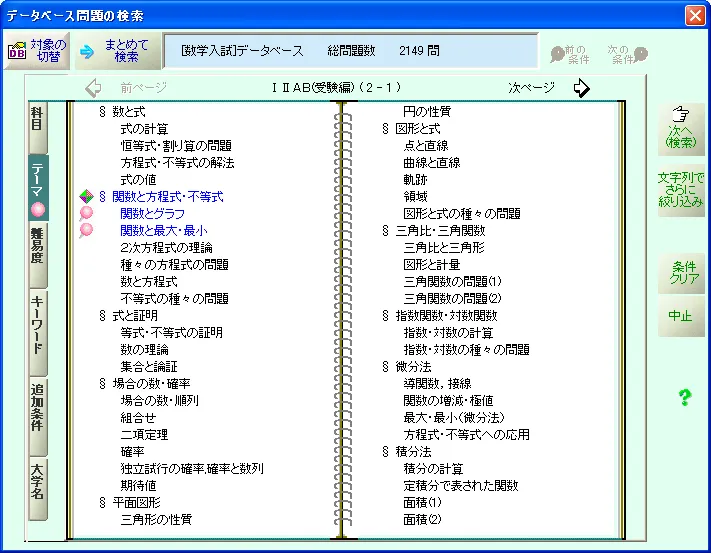Select section § 平面図形
Image resolution: width=711 pixels, height=553 pixels.
click(x=129, y=502)
